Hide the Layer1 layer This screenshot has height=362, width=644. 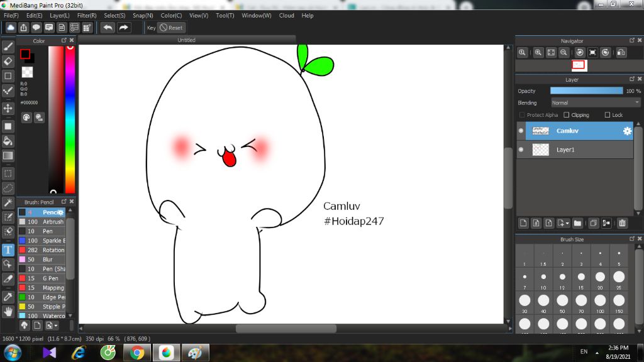pyautogui.click(x=521, y=150)
